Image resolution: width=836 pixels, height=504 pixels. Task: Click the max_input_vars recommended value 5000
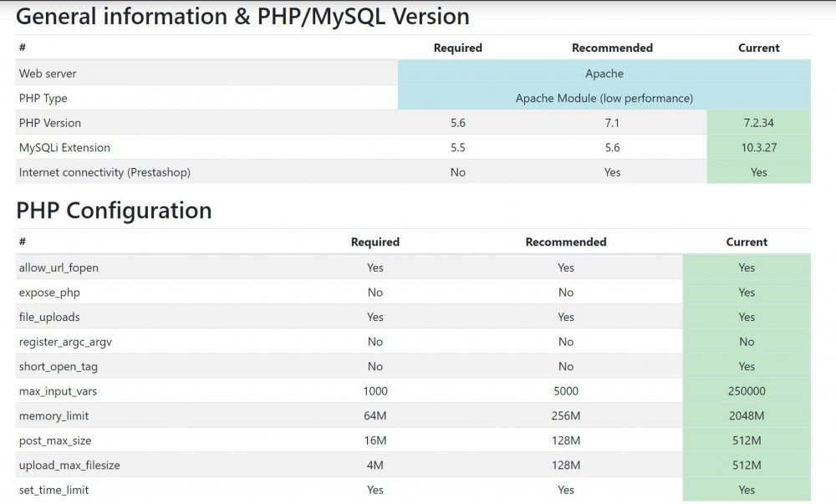pos(566,391)
